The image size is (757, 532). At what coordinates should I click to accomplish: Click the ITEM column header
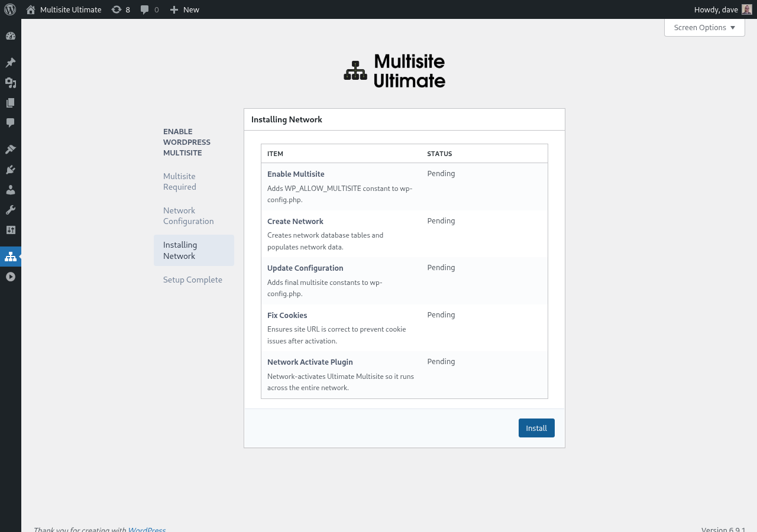[x=275, y=154]
